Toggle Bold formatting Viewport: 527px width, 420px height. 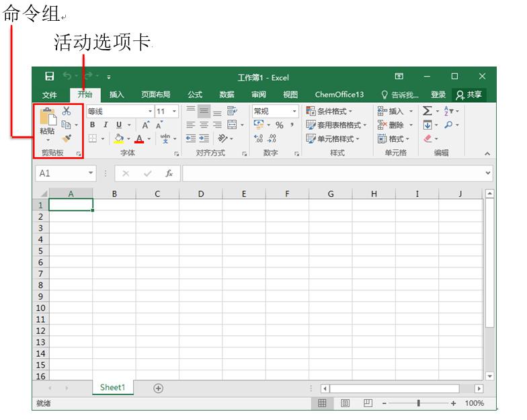tap(92, 125)
